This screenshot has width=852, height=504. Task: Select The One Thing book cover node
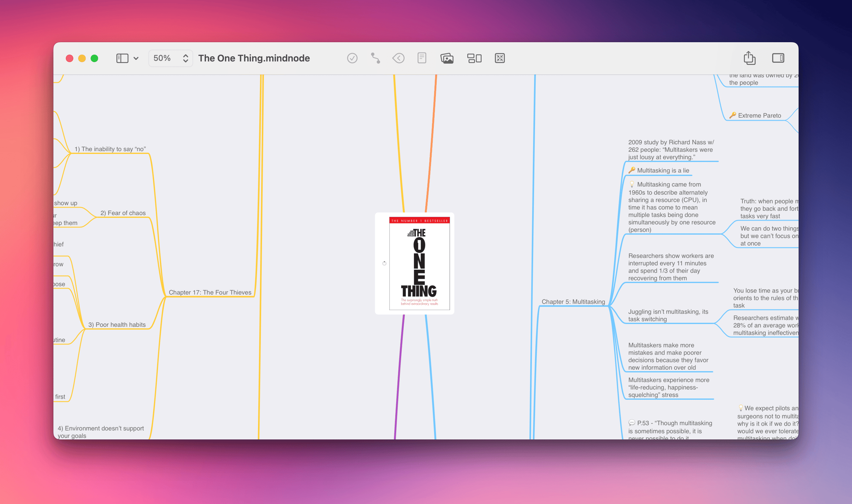pos(415,263)
